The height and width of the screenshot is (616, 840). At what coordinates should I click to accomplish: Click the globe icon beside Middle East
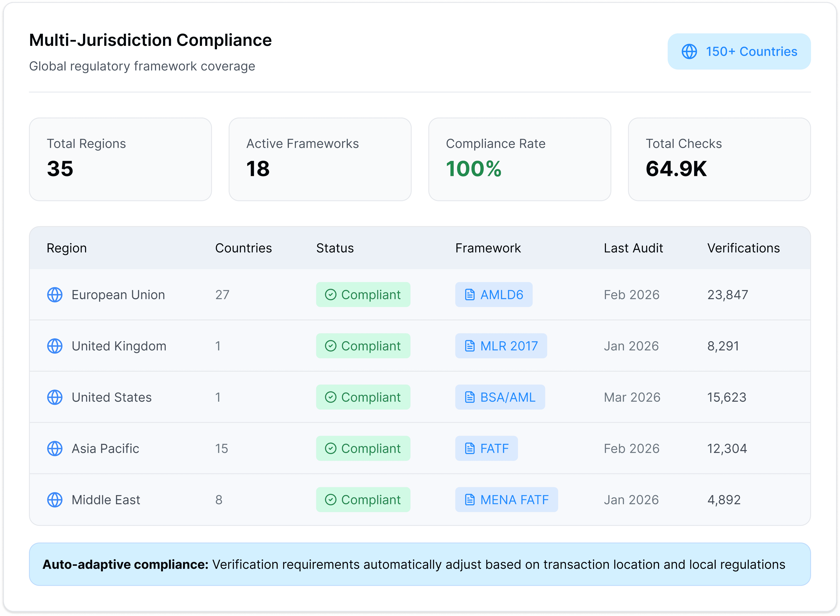click(55, 500)
